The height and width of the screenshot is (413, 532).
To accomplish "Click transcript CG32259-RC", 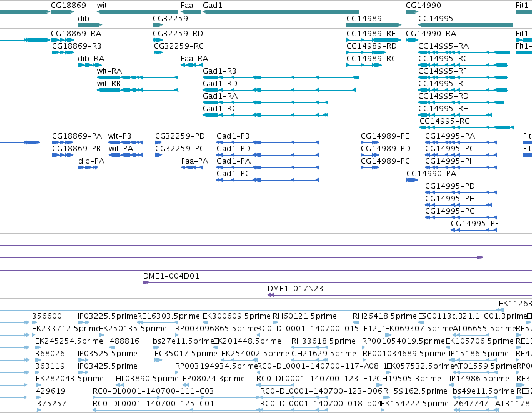I will [x=158, y=52].
